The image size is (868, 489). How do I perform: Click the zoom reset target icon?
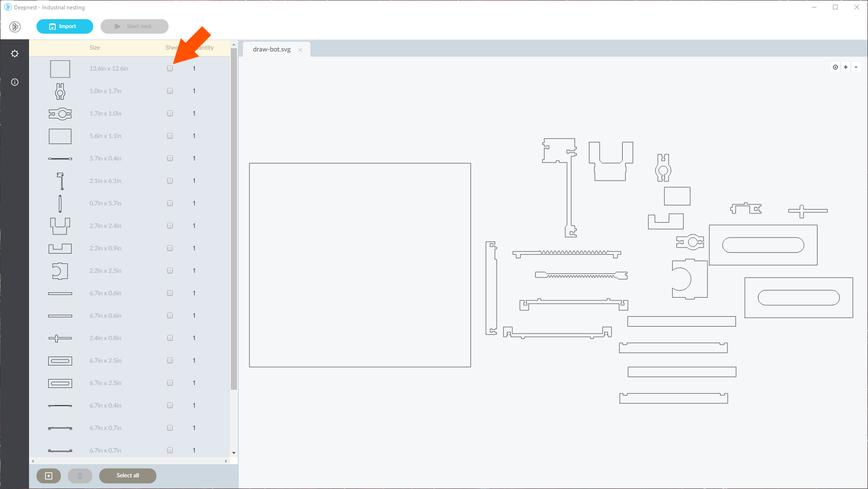(x=835, y=67)
